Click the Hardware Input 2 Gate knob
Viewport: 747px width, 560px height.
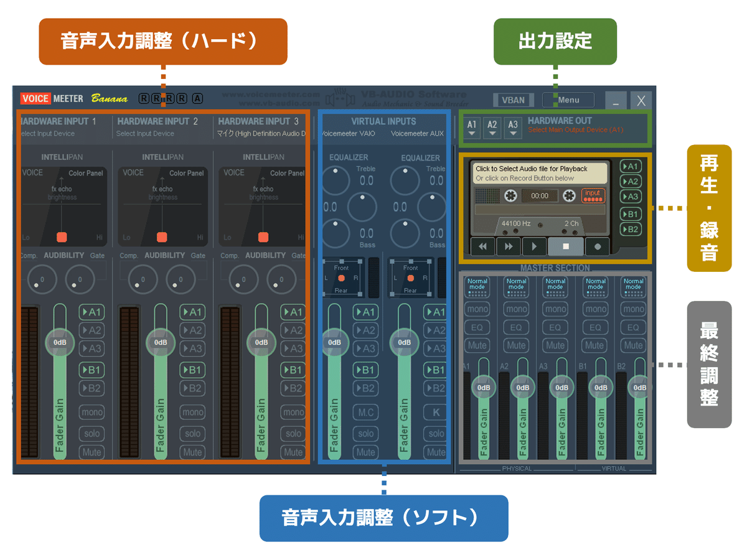pos(181,279)
